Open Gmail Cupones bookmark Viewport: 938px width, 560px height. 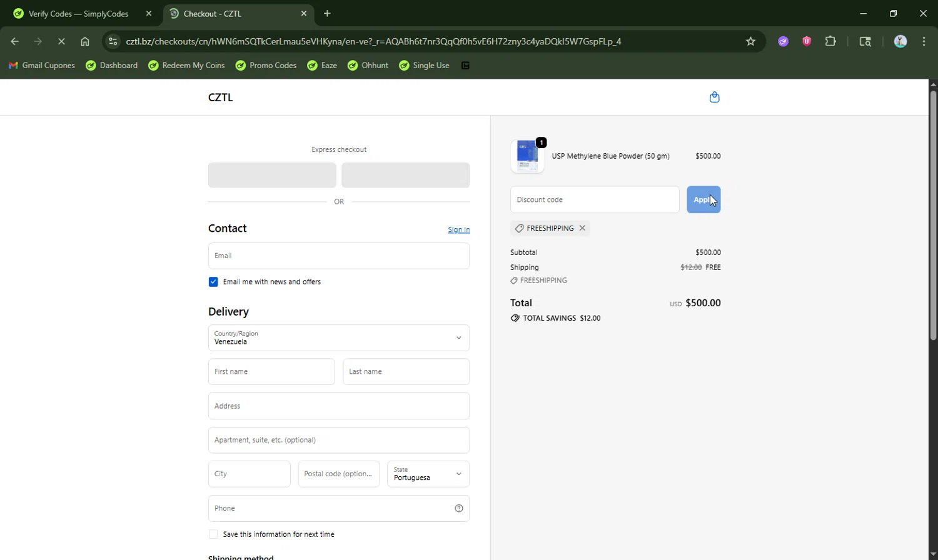click(41, 66)
